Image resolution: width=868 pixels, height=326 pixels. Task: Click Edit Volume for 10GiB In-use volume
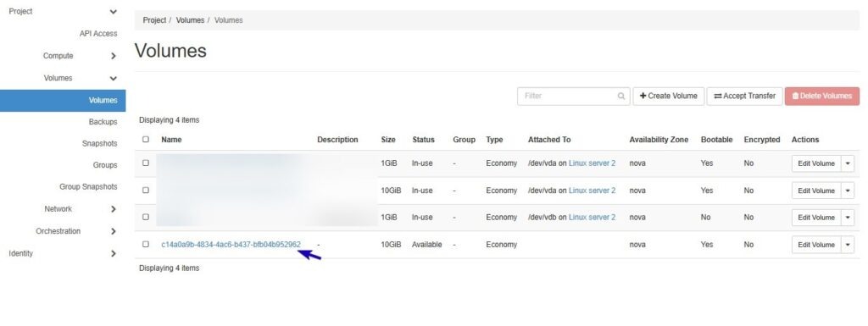[816, 191]
